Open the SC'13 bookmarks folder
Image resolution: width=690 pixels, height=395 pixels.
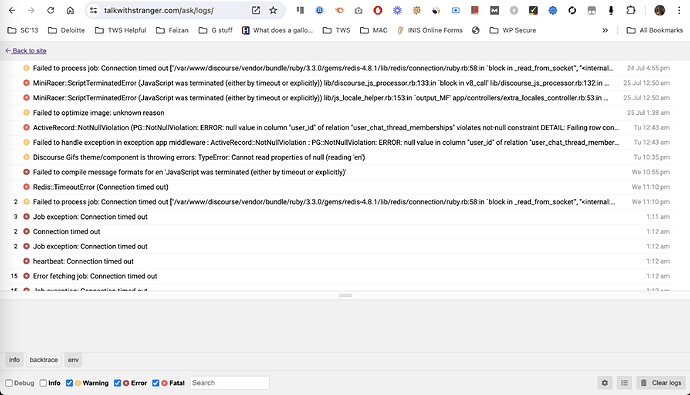[x=23, y=30]
